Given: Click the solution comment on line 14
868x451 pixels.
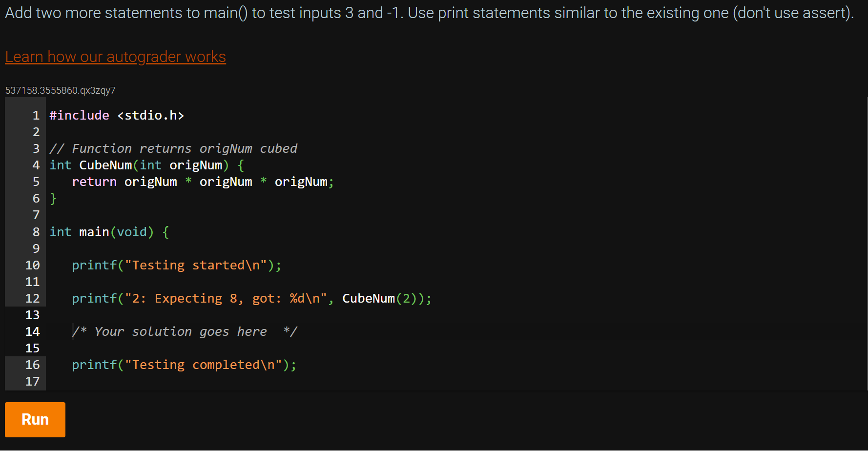Looking at the screenshot, I should pos(185,331).
